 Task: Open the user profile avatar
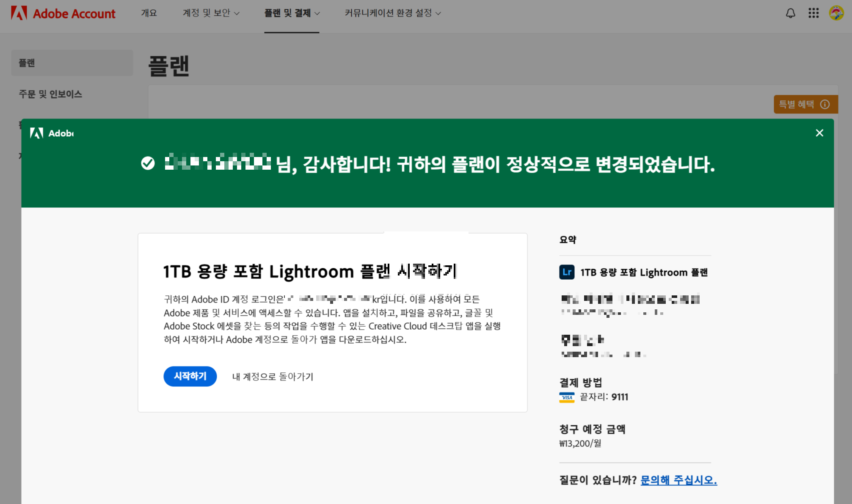click(x=836, y=13)
